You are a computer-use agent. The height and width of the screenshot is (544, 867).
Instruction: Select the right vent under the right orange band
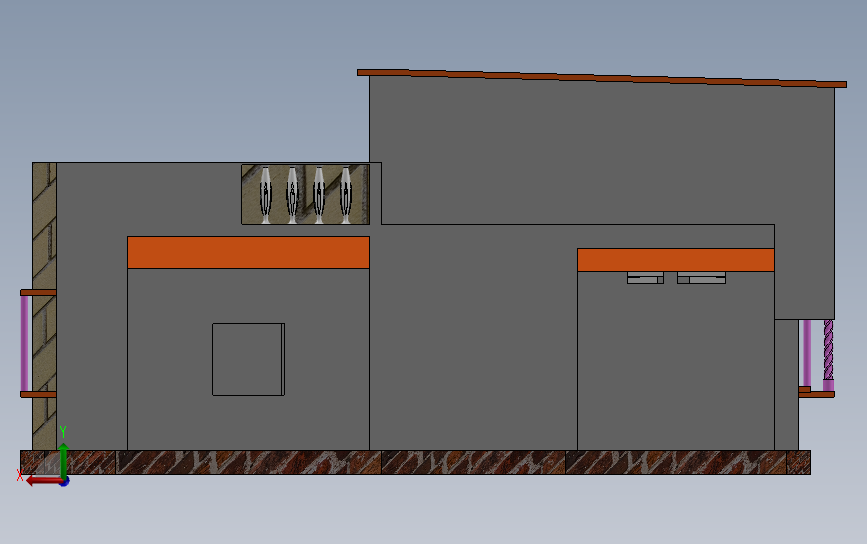tap(702, 278)
